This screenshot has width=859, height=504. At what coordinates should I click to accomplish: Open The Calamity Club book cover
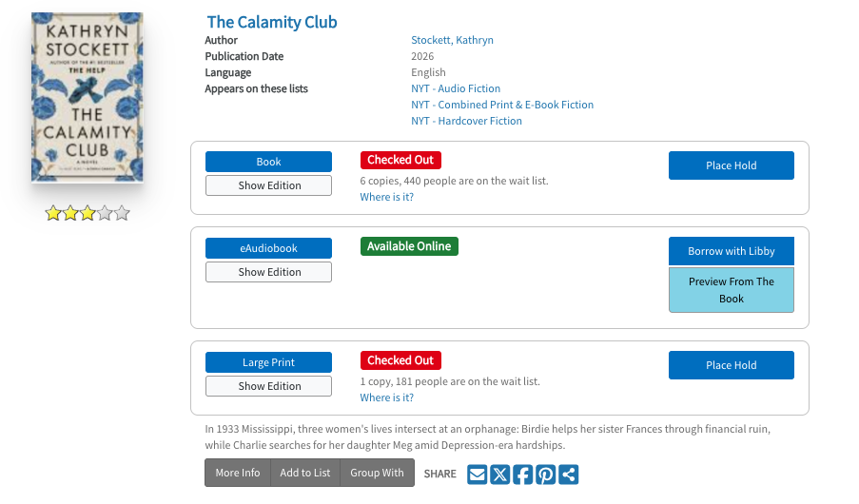tap(88, 98)
